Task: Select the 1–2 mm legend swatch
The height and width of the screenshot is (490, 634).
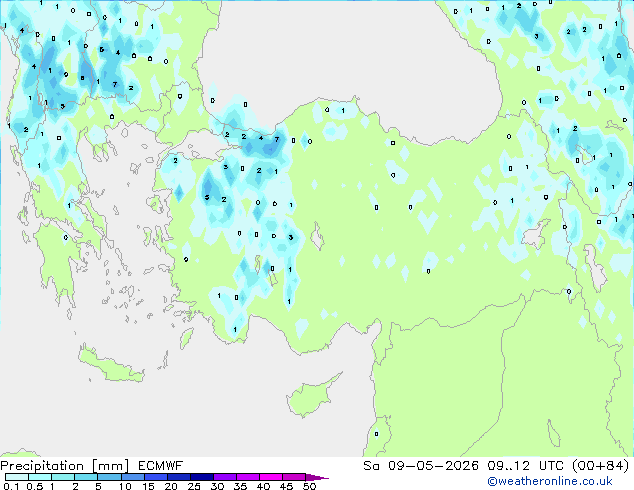Action: click(x=63, y=477)
